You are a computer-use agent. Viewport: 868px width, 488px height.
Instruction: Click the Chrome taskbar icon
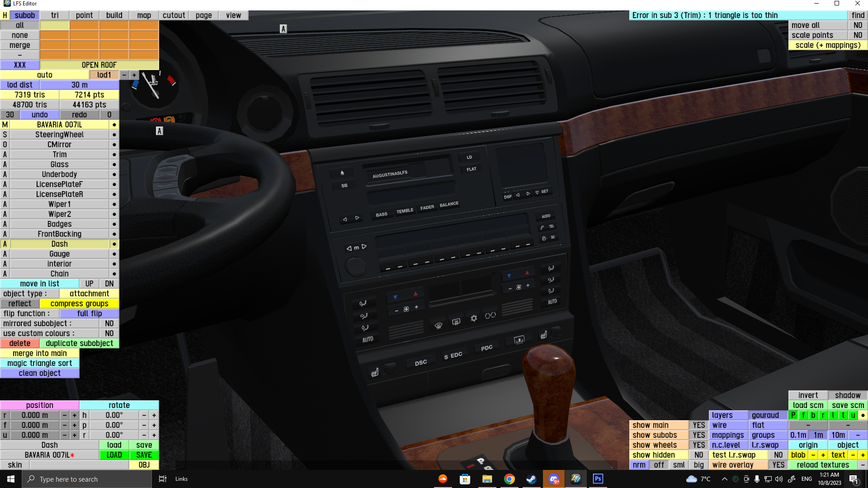pyautogui.click(x=509, y=479)
